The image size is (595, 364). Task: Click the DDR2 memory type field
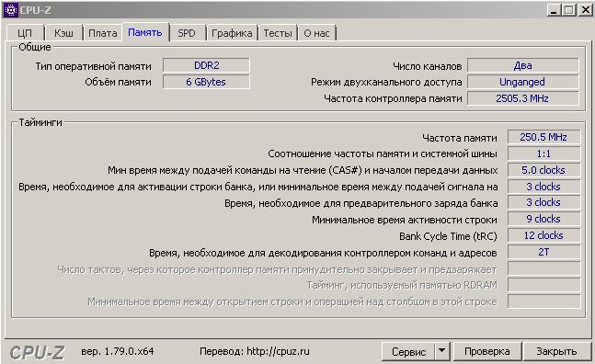(206, 65)
